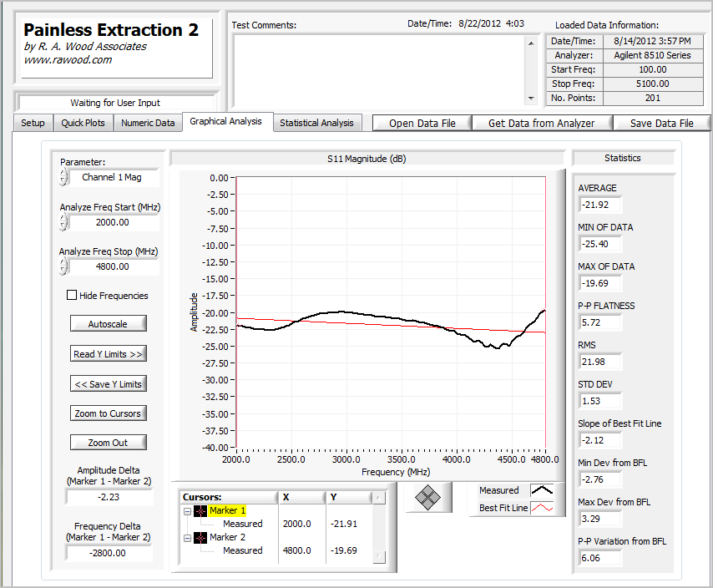Click the Frequency Delta value -2800.00
The height and width of the screenshot is (588, 713).
pyautogui.click(x=109, y=553)
